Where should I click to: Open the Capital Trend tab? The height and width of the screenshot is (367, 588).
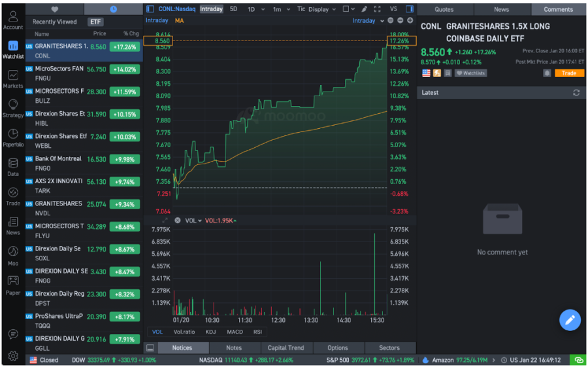pos(286,348)
